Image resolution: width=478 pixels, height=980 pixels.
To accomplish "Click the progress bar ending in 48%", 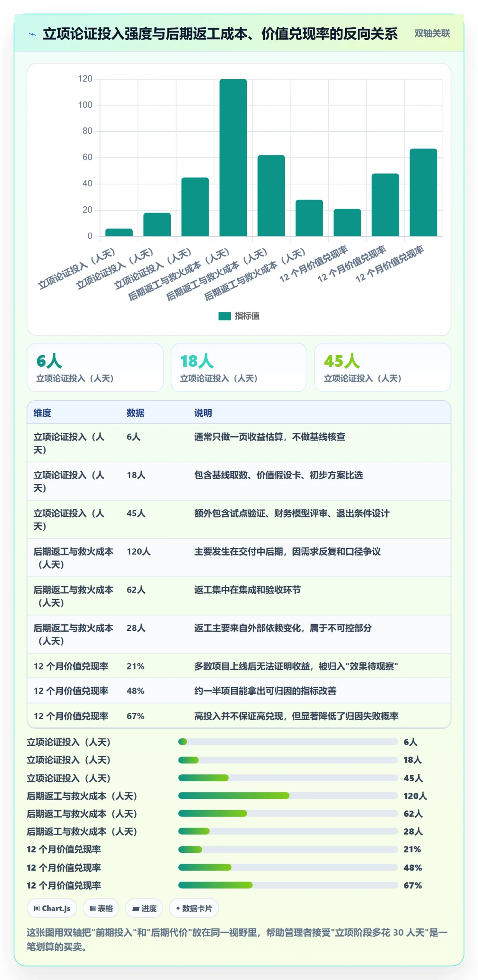I will [288, 867].
